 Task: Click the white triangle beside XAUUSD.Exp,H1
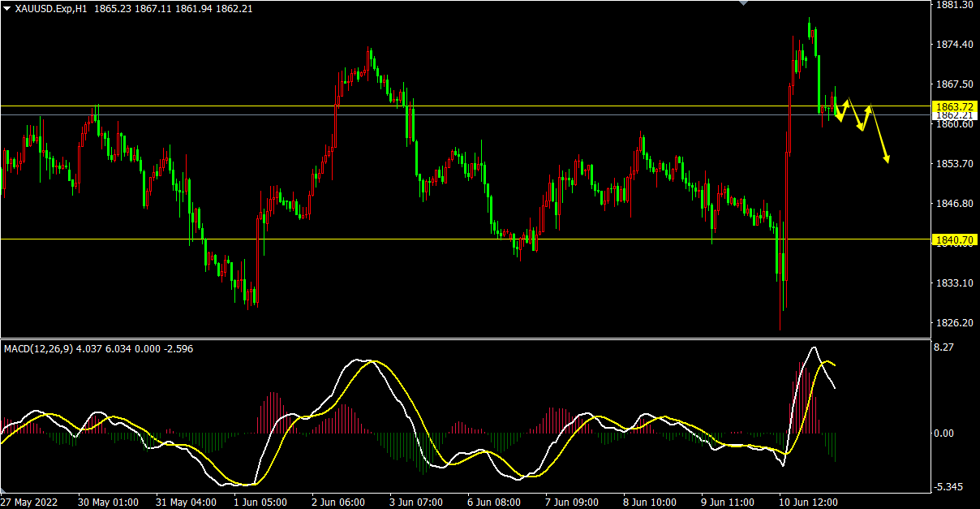(x=6, y=8)
